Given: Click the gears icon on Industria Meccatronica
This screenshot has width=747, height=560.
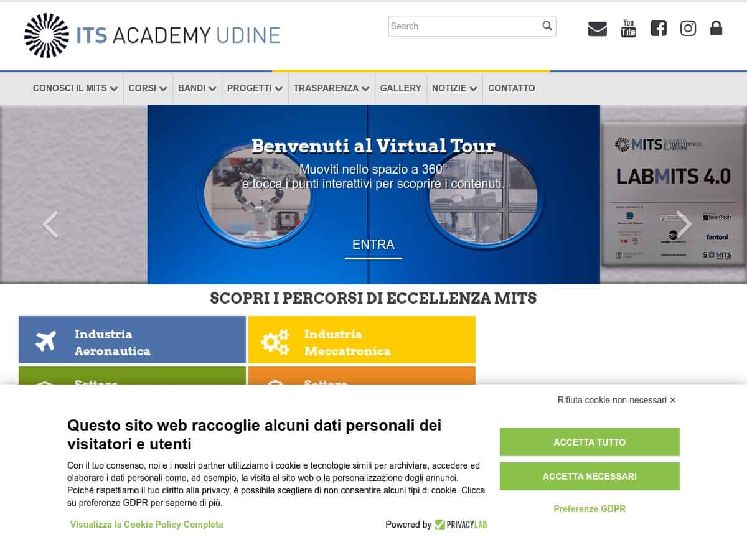Looking at the screenshot, I should [x=275, y=342].
